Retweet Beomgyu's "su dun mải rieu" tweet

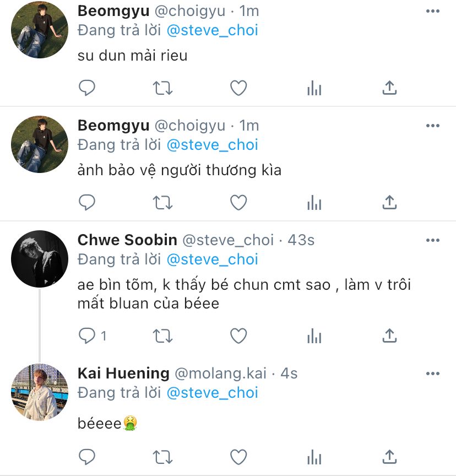tap(162, 88)
